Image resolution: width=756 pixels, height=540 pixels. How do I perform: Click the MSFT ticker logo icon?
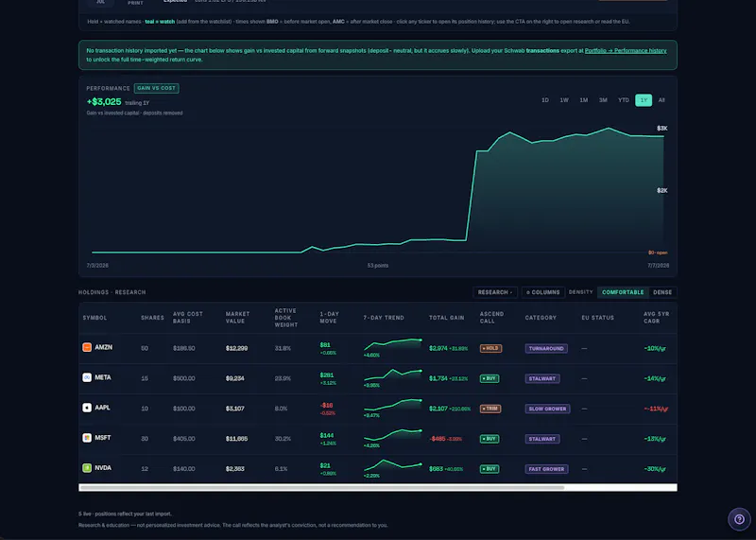click(x=87, y=438)
